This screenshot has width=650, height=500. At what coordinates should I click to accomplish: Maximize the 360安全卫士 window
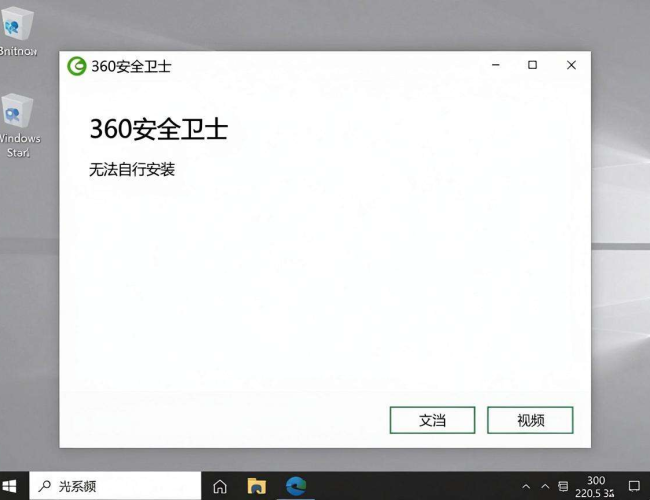click(532, 65)
